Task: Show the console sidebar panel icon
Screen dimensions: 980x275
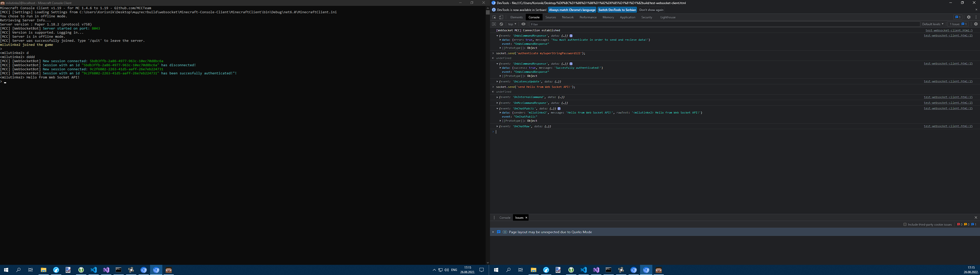Action: pos(494,24)
